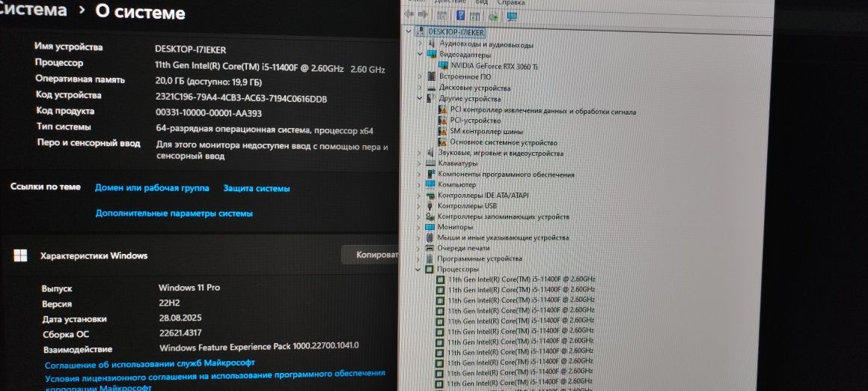Click the blue question mark Help icon
The height and width of the screenshot is (391, 868).
(461, 15)
